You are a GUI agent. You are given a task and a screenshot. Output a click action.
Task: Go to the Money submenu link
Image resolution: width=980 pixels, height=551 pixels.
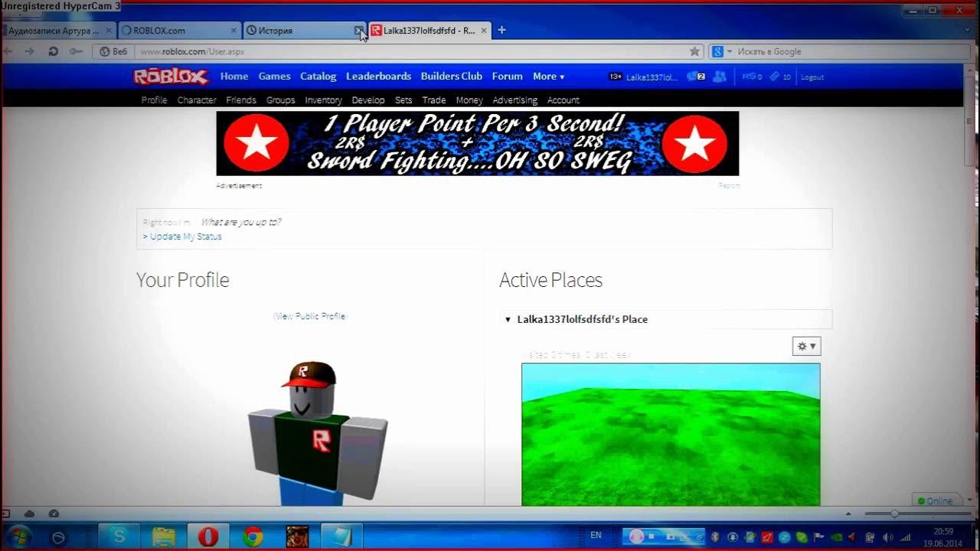click(469, 100)
